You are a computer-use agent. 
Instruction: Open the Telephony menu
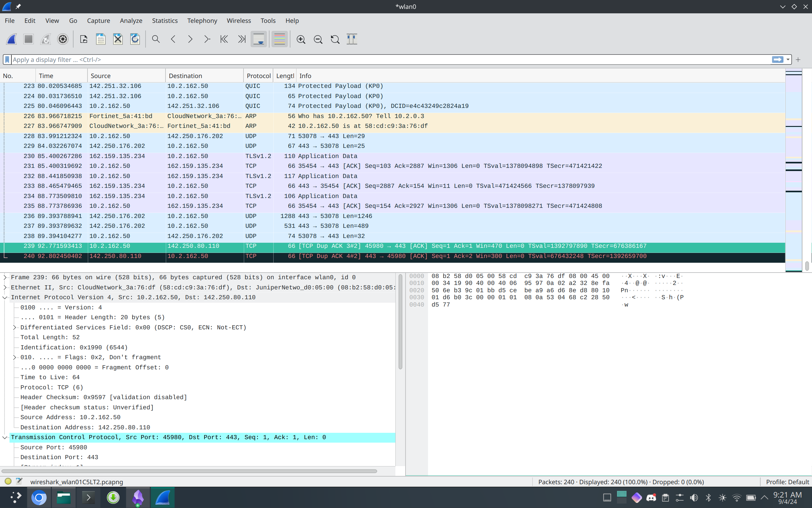[x=202, y=21]
